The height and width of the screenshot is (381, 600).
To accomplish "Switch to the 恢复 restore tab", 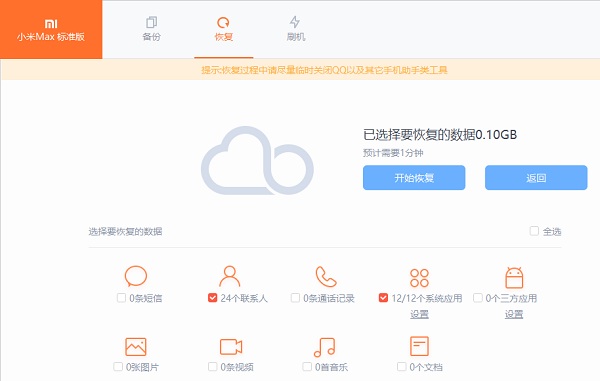I will [223, 29].
